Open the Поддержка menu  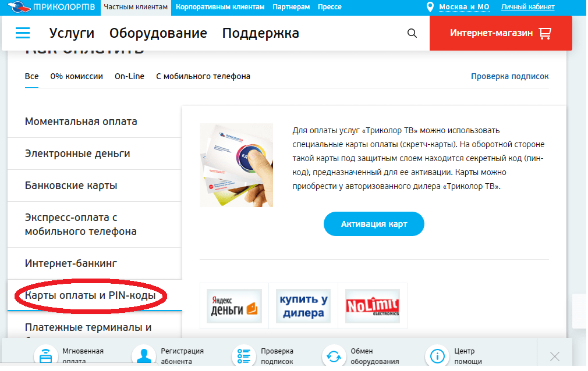[260, 33]
